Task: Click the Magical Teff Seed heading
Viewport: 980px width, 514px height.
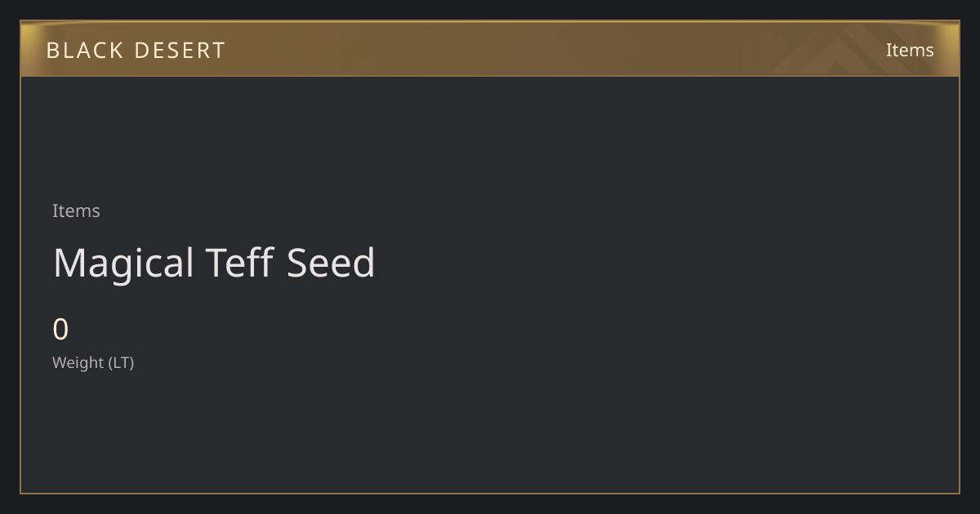Action: (x=214, y=263)
